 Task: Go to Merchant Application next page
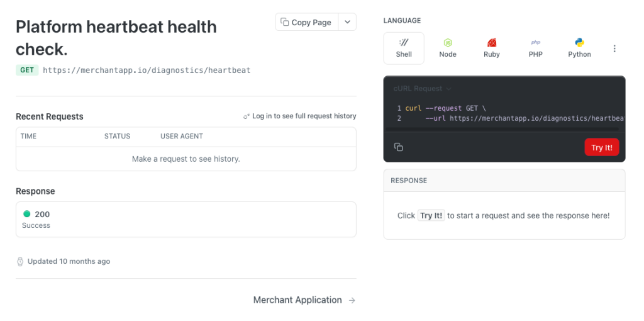(304, 300)
